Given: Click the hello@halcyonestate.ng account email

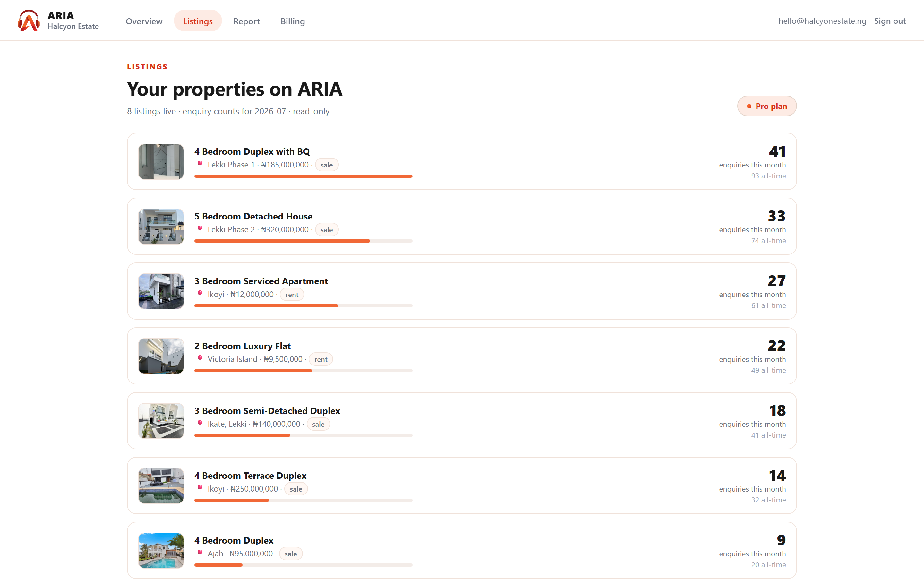Looking at the screenshot, I should (x=822, y=21).
